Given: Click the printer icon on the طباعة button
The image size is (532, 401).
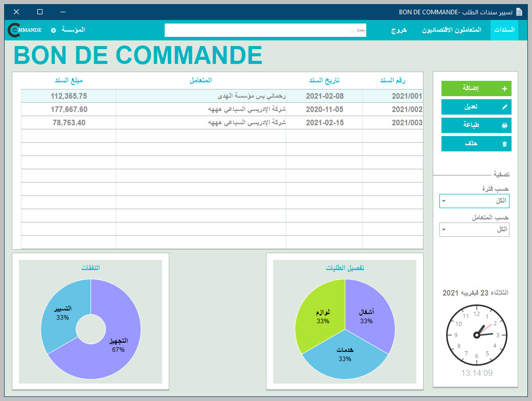Looking at the screenshot, I should pos(504,125).
